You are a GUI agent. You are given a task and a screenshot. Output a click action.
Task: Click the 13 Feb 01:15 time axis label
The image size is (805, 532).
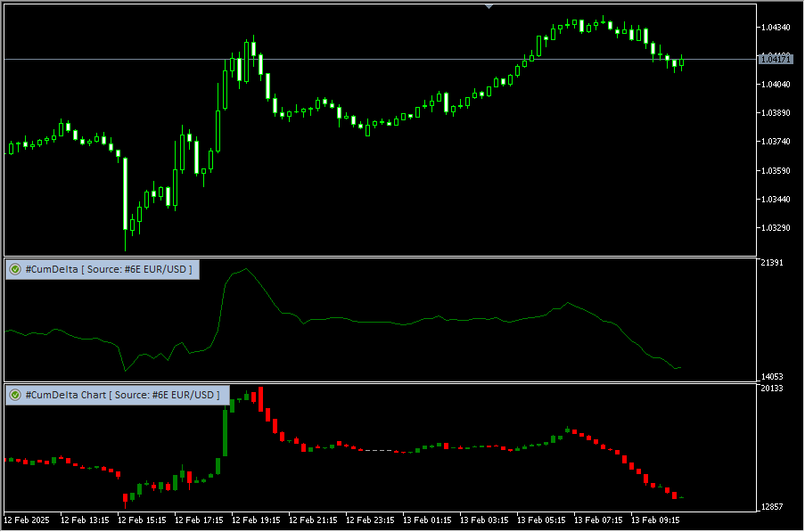click(x=426, y=519)
